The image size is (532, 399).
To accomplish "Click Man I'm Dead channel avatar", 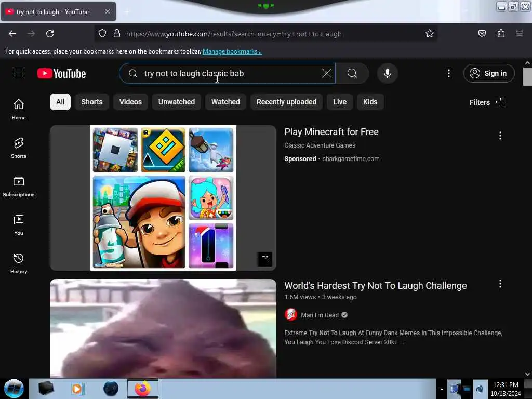I will 291,315.
